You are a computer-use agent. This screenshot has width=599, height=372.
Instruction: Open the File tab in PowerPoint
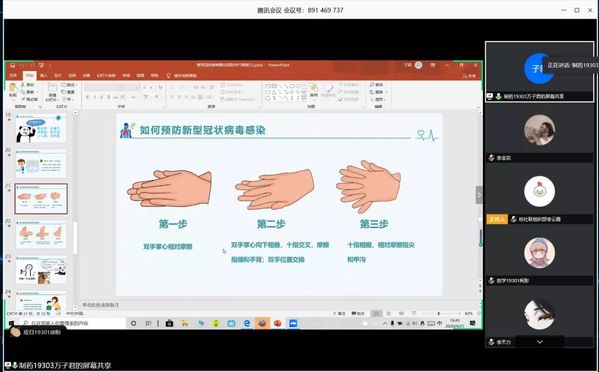tap(13, 76)
